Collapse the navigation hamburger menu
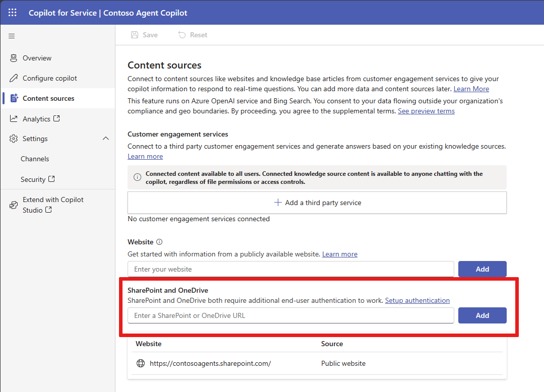This screenshot has width=544, height=392. click(x=12, y=36)
